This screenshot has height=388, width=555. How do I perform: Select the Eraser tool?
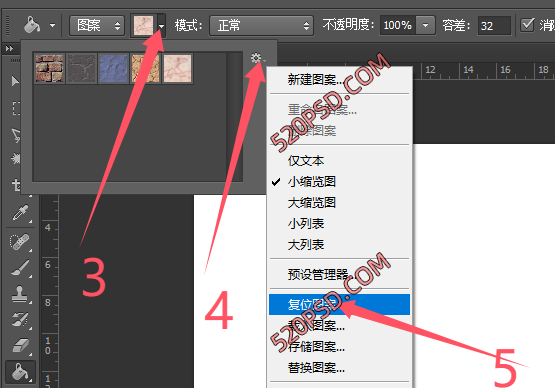pos(20,346)
